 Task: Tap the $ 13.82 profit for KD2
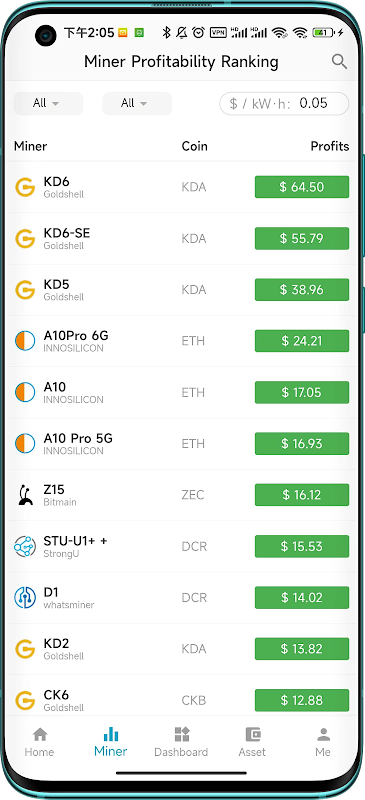(302, 649)
